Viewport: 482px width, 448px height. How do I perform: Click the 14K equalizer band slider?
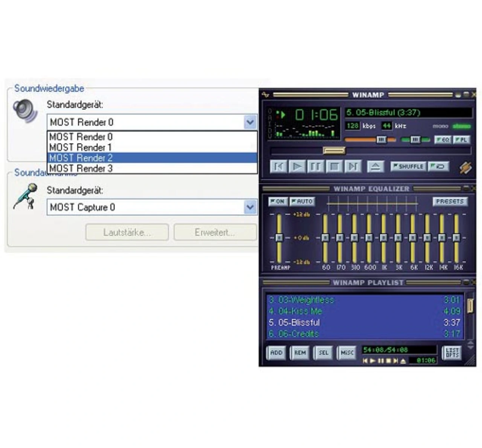pyautogui.click(x=442, y=238)
